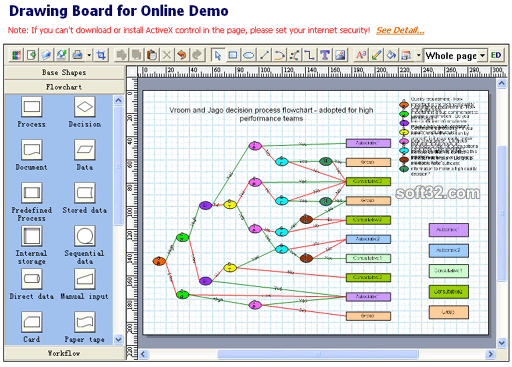Select the blue legend box on right
The width and height of the screenshot is (512, 367).
(x=448, y=251)
